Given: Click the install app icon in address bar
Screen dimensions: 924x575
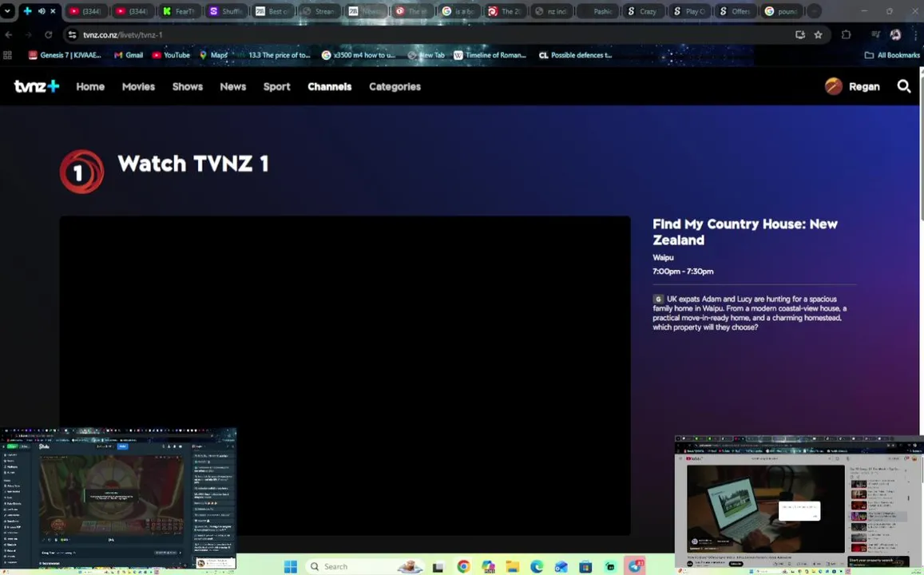Looking at the screenshot, I should click(x=799, y=35).
